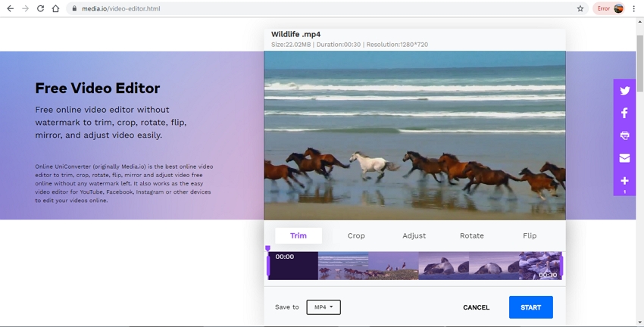Share the page on Facebook
Screen dimensions: 644x327
624,113
